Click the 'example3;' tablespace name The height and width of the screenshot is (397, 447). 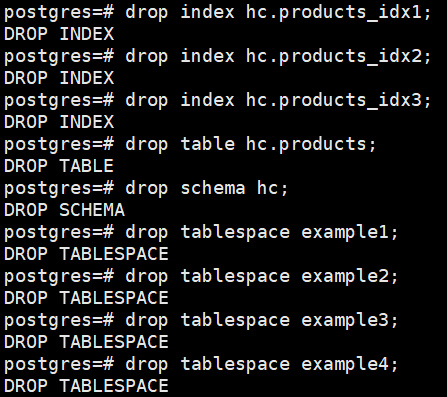click(350, 321)
